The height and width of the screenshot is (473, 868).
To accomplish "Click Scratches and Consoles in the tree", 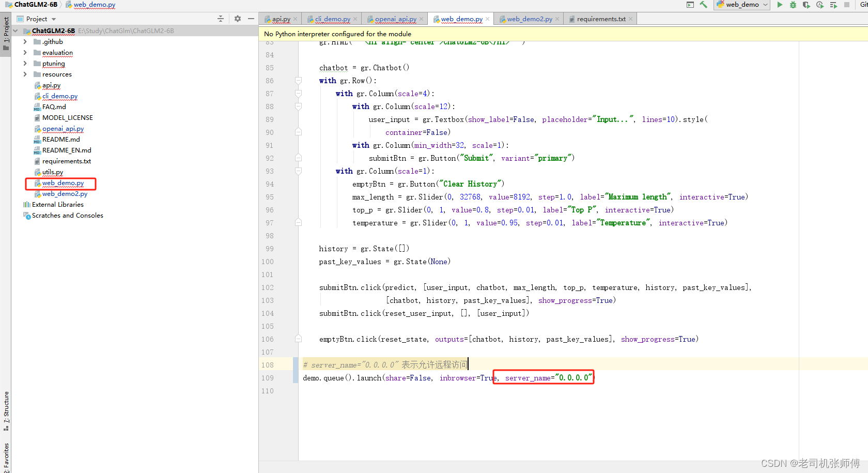I will 68,216.
